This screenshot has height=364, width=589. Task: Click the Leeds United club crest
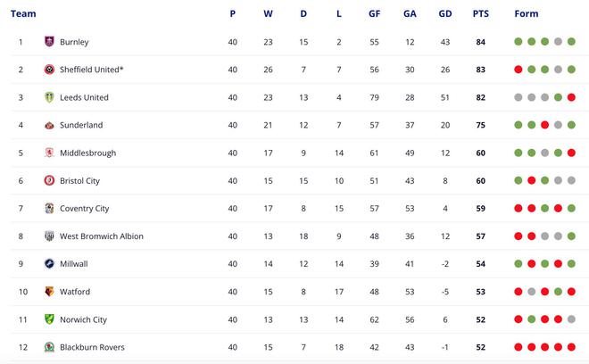(49, 97)
